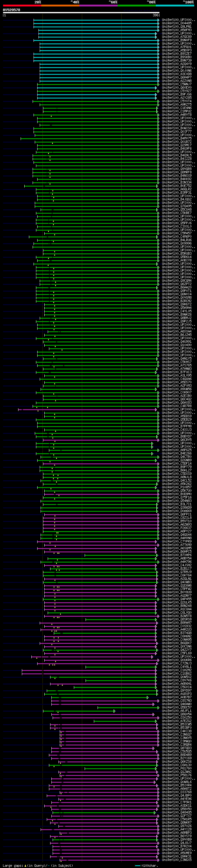Select the UniRef100_B8BYD7 label

(177, 436)
